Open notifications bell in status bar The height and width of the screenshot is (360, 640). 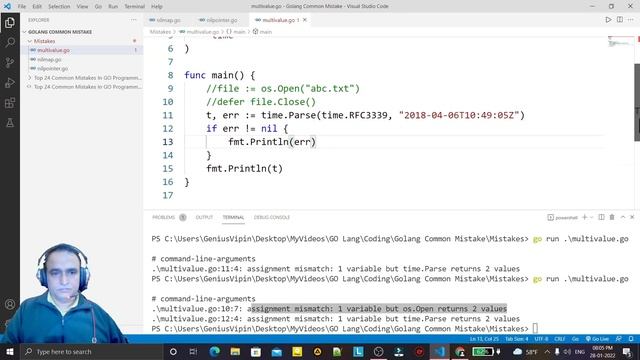pos(631,339)
